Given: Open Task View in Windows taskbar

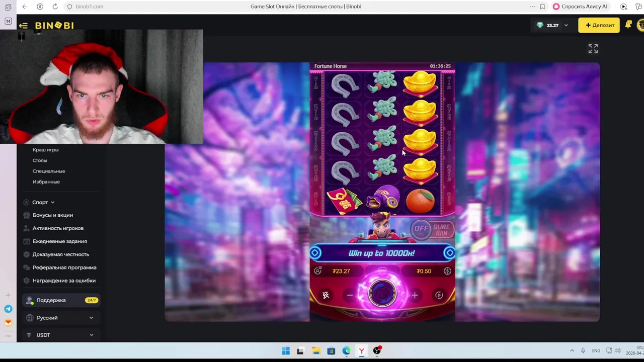Looking at the screenshot, I should coord(300,351).
